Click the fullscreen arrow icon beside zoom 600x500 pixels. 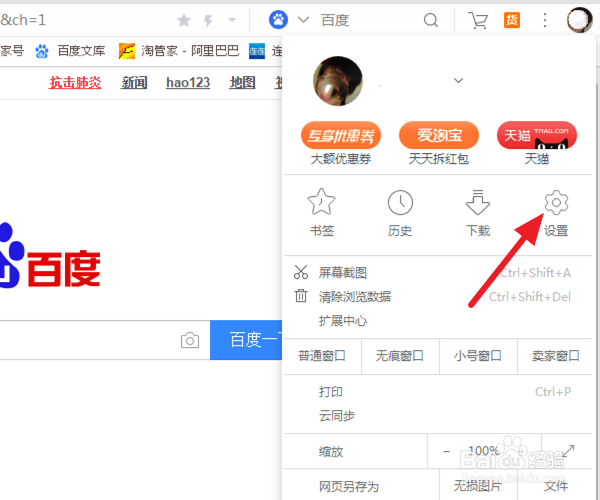point(568,451)
